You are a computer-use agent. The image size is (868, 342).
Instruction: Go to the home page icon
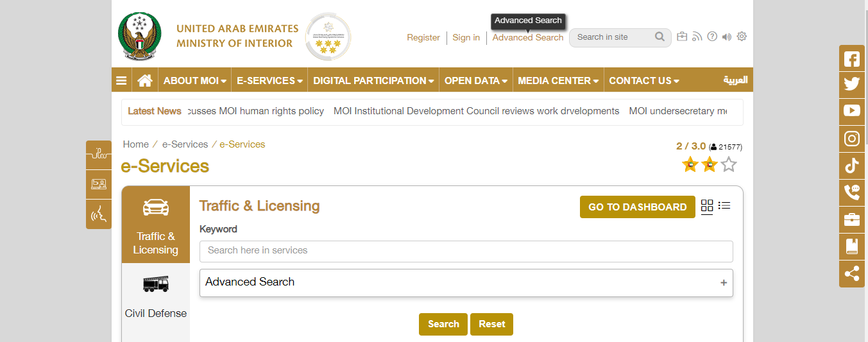coord(145,80)
